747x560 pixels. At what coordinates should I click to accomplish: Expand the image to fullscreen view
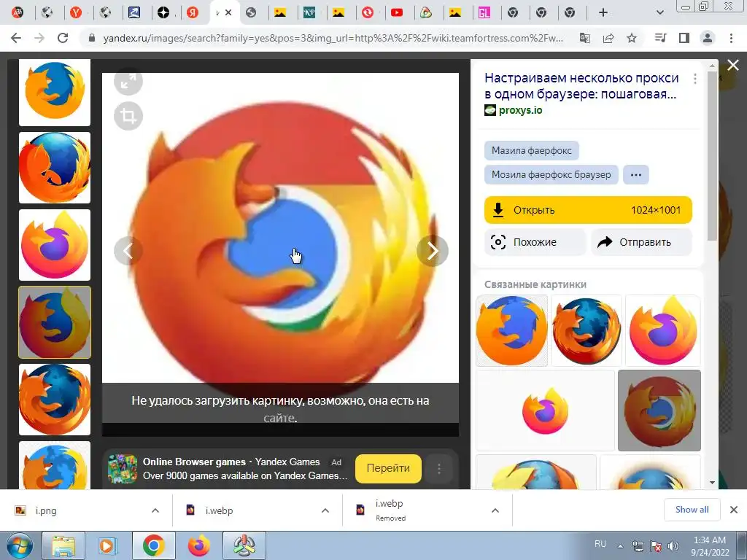128,82
